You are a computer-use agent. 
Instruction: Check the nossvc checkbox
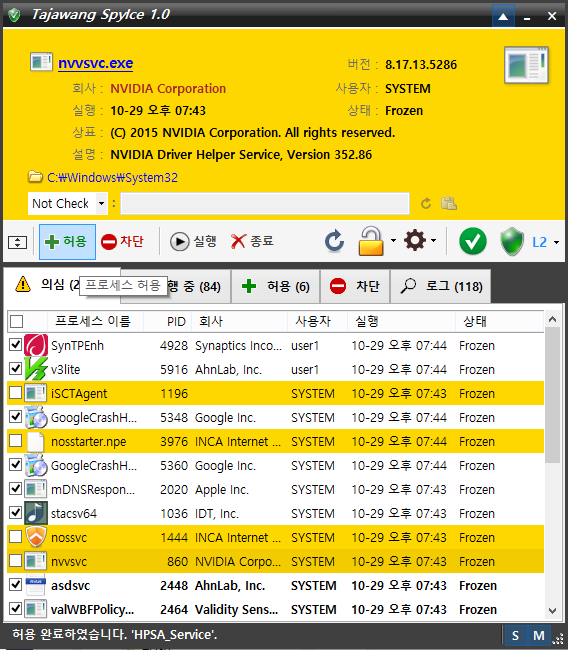tap(15, 537)
